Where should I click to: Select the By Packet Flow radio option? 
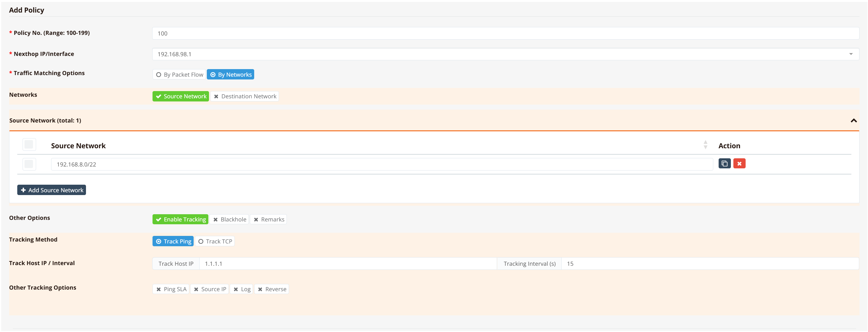(179, 74)
